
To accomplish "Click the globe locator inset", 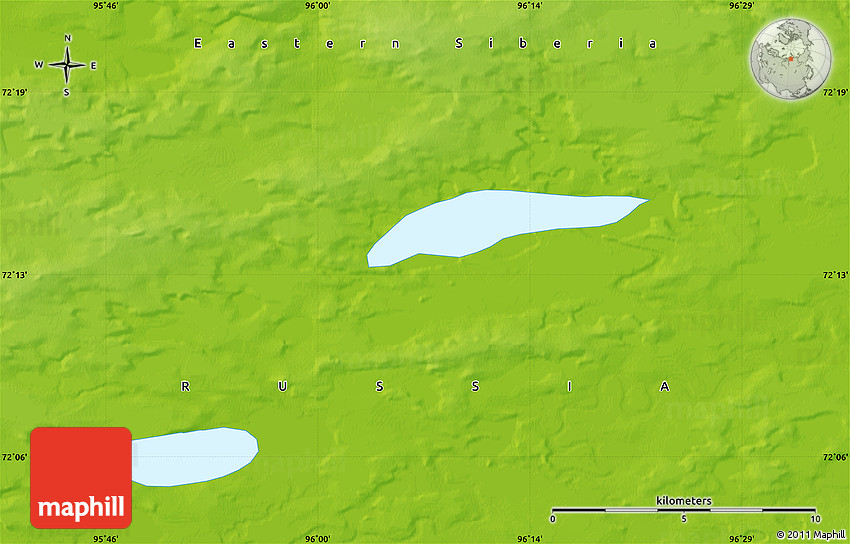I will [x=790, y=59].
